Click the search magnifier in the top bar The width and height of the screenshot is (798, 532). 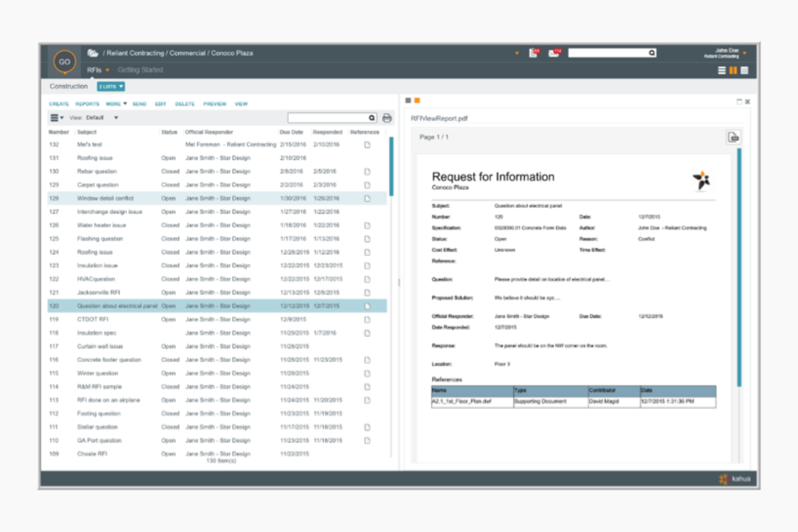point(652,53)
